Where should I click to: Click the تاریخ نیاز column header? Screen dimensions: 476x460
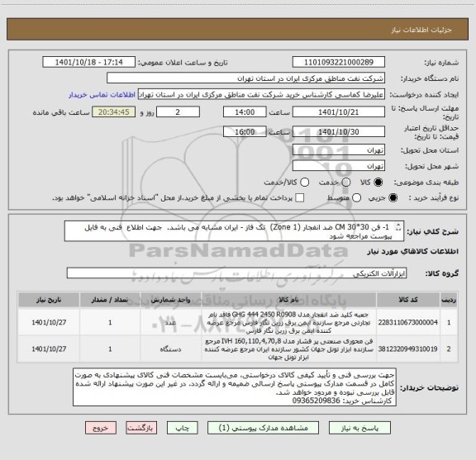(49, 300)
